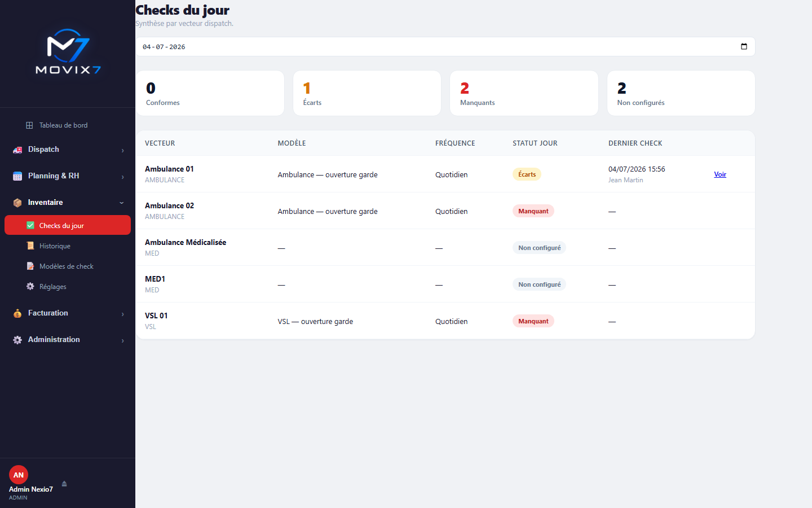
Task: Click Non configuré badge for Ambulance Médicalisée
Action: coord(540,248)
